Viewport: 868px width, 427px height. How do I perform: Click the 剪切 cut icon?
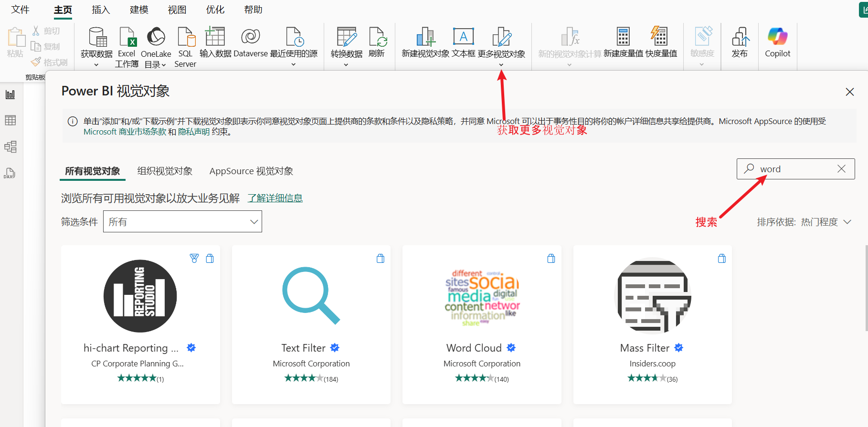pyautogui.click(x=36, y=31)
